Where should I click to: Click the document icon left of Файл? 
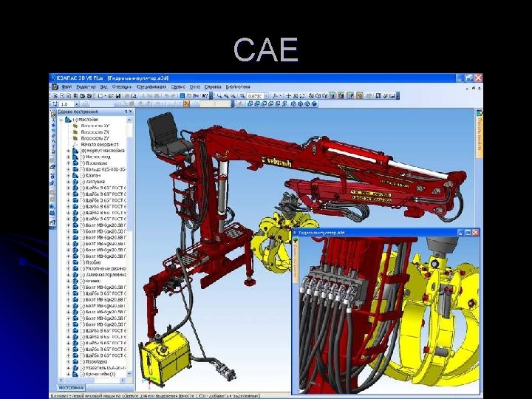tap(55, 87)
